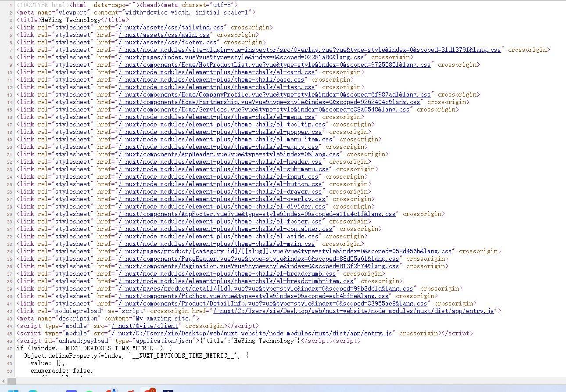
Task: Open the el-sub-menu.css link
Action: tap(224, 169)
